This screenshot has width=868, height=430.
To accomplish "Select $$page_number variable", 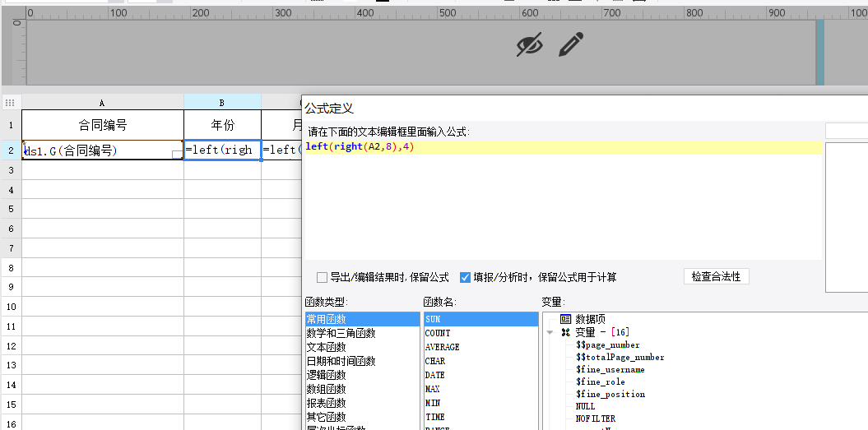I will click(607, 344).
